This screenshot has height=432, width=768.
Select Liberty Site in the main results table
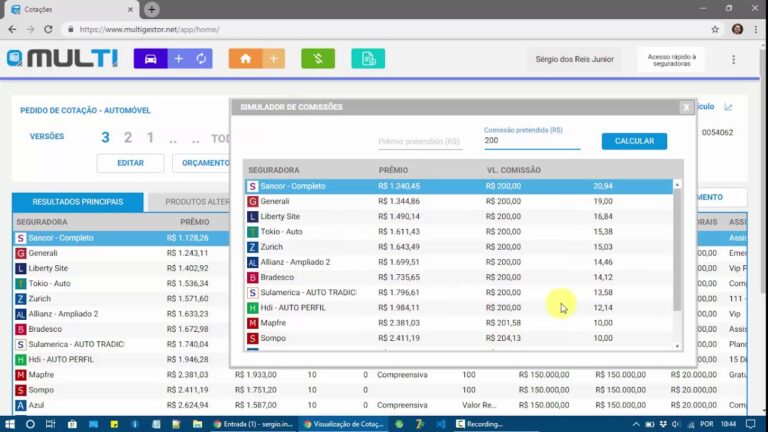(x=121, y=268)
